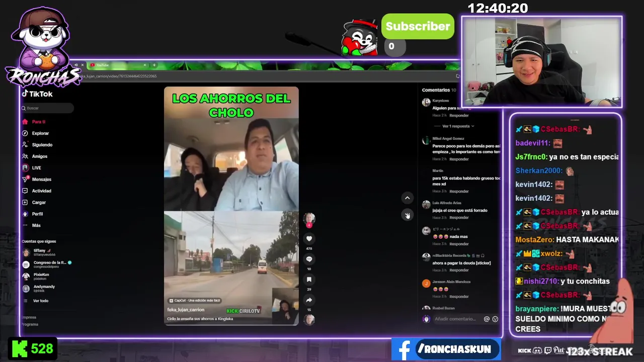The width and height of the screenshot is (644, 362).
Task: Open a new browser tab with plus
Action: [x=154, y=65]
